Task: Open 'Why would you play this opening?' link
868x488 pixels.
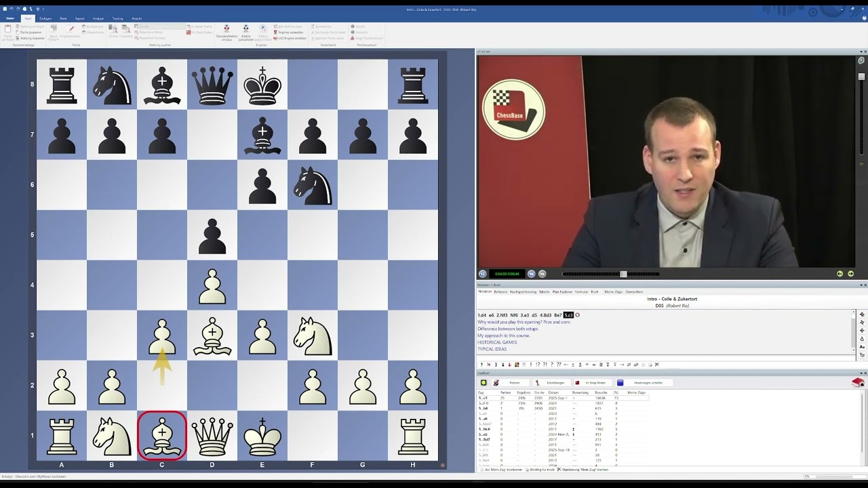Action: click(524, 322)
